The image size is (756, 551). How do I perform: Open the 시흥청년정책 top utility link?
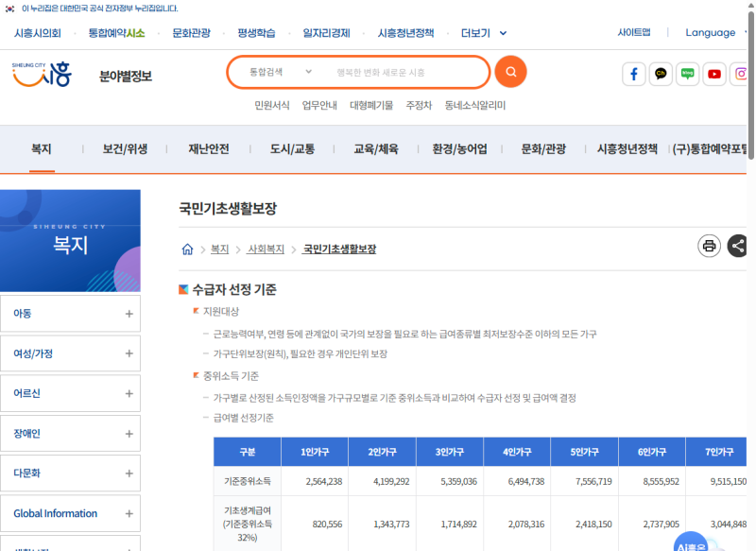405,33
